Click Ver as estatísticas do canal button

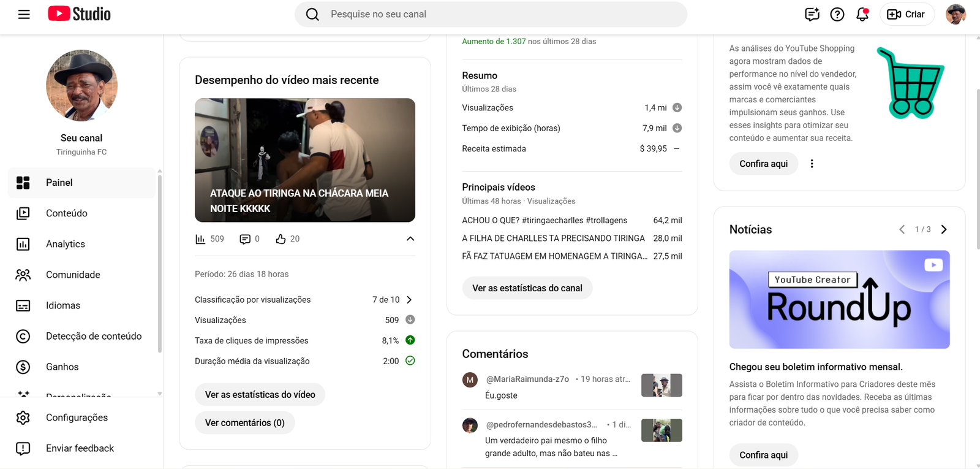tap(527, 288)
